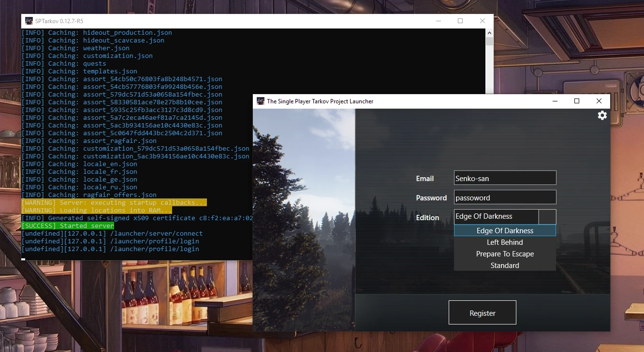Click the 'Generated self-signed x509 certificate' line
The image size is (644, 352).
137,218
